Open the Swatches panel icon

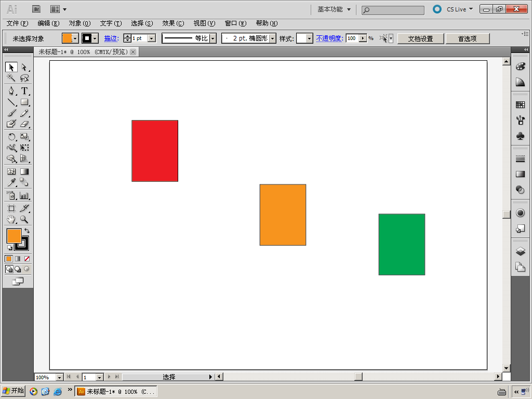click(x=520, y=105)
